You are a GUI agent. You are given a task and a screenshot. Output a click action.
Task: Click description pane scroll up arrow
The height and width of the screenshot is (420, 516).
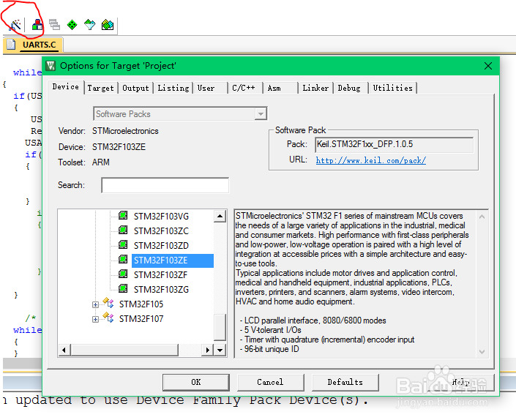[482, 217]
